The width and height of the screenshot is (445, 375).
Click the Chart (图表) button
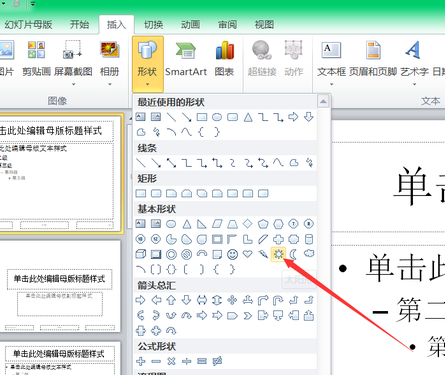[224, 58]
